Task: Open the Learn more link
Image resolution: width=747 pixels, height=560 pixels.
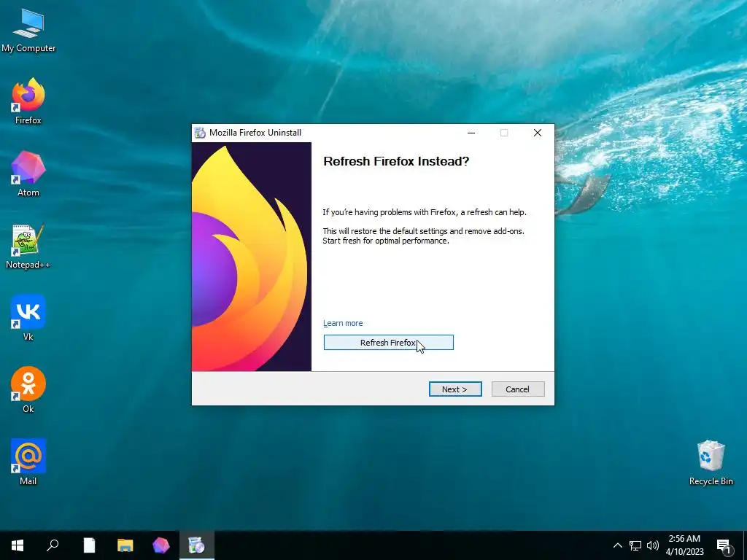Action: (x=343, y=323)
